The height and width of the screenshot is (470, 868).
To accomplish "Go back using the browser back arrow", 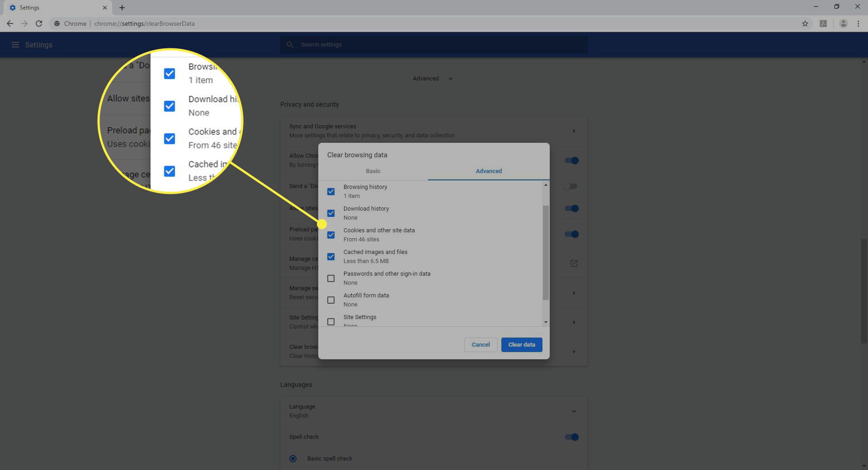I will pos(10,23).
